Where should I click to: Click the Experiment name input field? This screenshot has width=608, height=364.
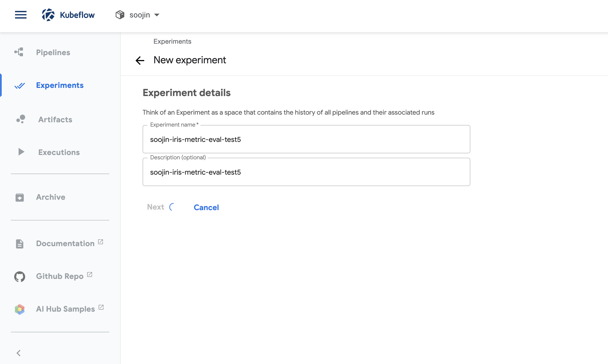point(306,139)
